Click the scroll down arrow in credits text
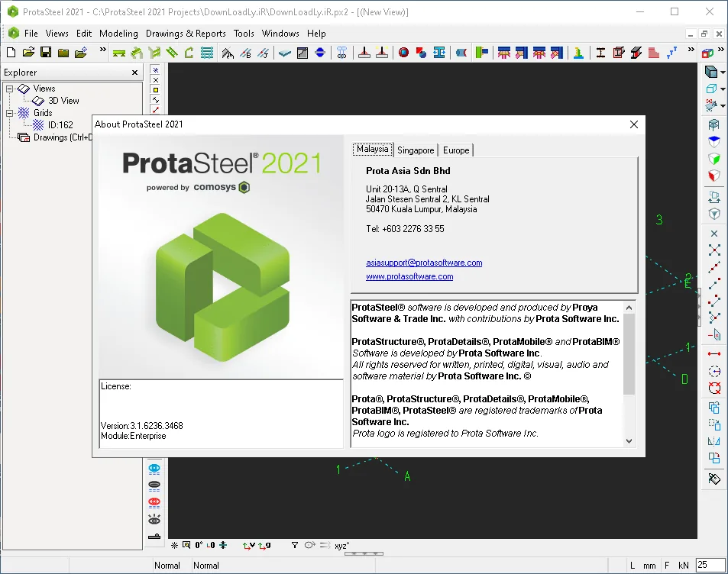 click(x=629, y=441)
